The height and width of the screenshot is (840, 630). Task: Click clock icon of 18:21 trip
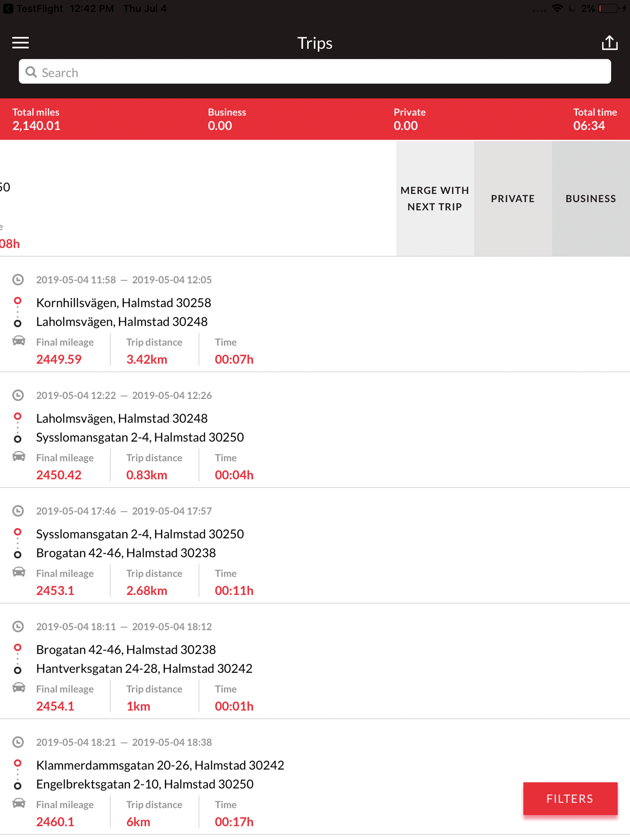click(x=18, y=742)
